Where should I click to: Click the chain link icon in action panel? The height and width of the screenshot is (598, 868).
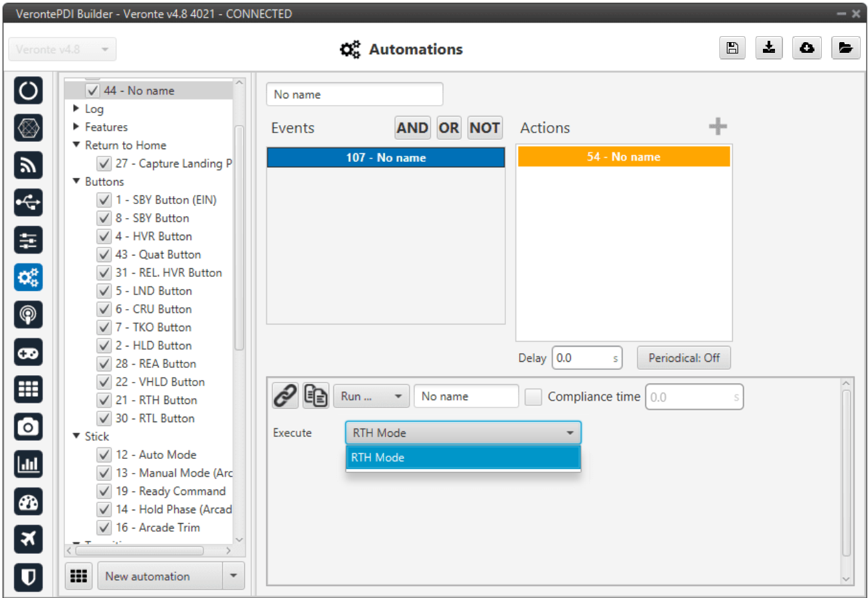[286, 396]
